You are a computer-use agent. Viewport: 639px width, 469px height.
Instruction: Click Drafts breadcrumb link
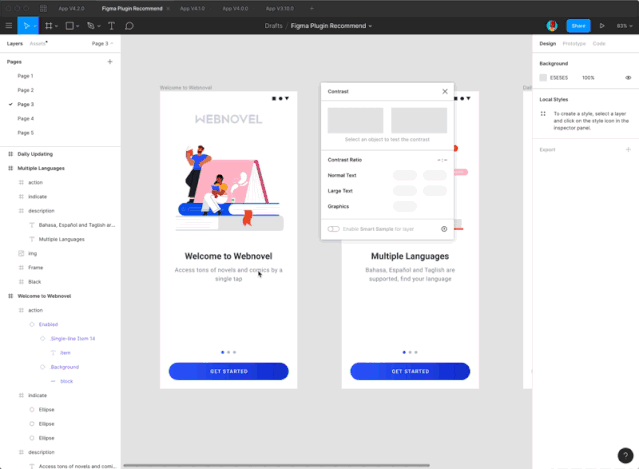[273, 26]
